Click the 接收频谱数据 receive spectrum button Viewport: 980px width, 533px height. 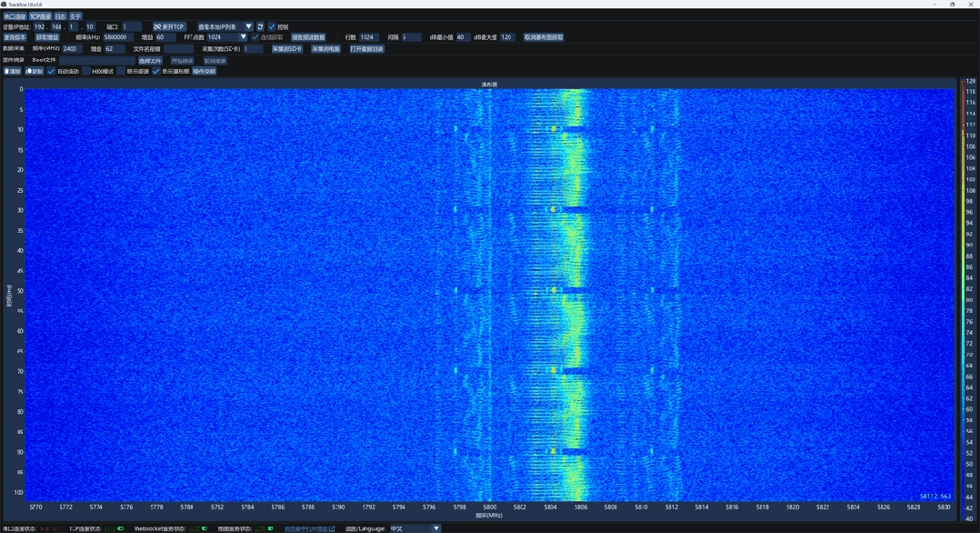pos(308,37)
